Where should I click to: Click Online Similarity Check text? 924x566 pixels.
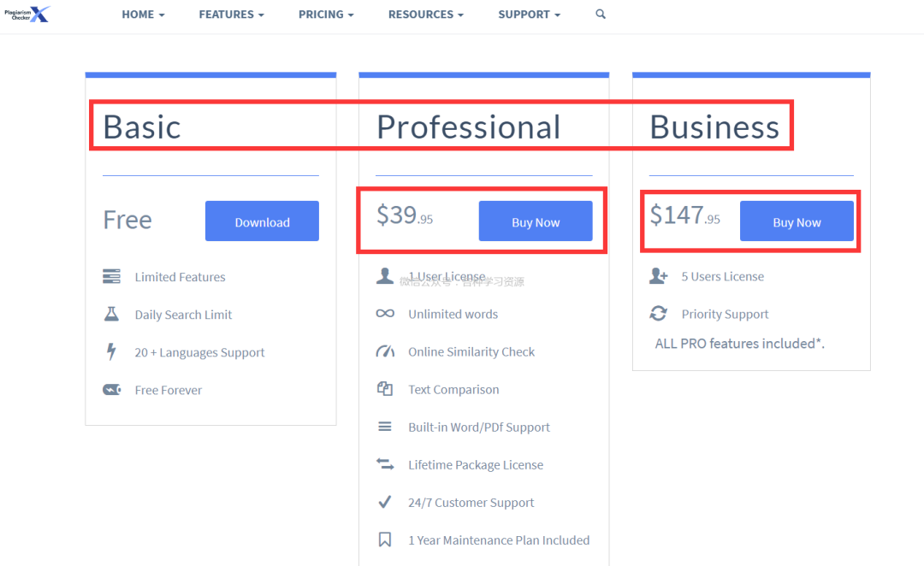coord(471,351)
